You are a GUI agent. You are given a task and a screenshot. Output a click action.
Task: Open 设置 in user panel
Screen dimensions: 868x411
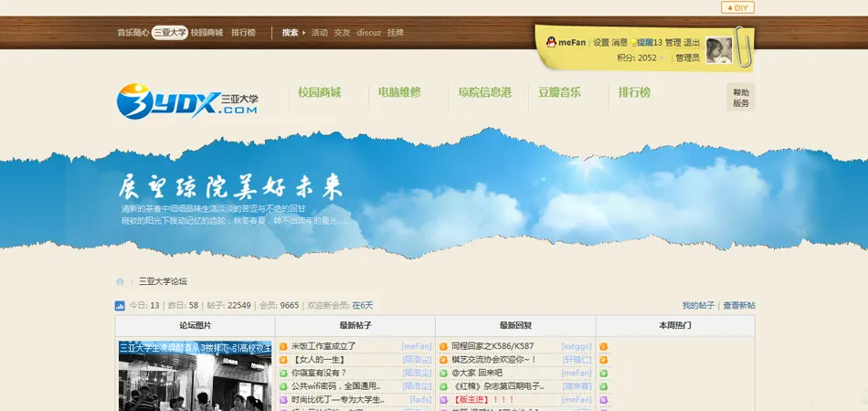(x=601, y=43)
